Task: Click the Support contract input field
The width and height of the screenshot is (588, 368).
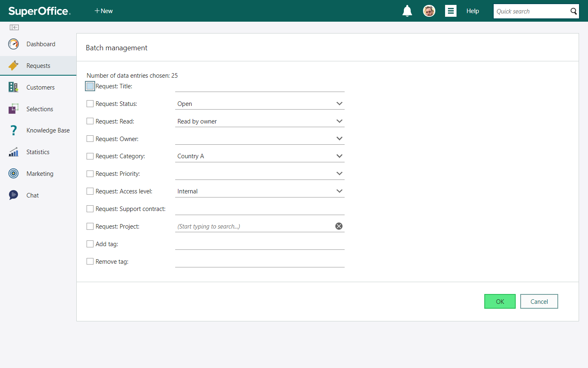Action: click(260, 209)
